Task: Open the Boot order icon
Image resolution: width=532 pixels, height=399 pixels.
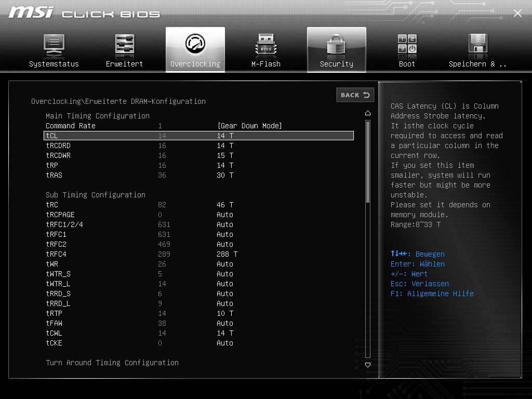Action: 407,44
